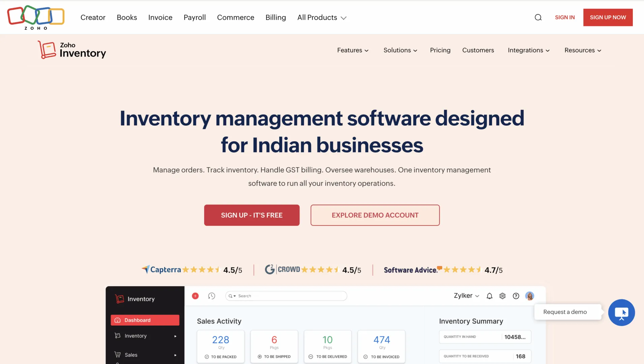The width and height of the screenshot is (644, 364).
Task: Click the Sales cart icon in sidebar
Action: pos(117,355)
